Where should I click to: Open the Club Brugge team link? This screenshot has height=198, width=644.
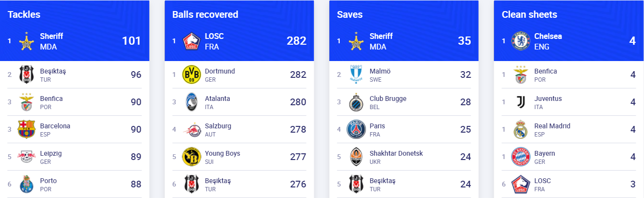point(388,99)
